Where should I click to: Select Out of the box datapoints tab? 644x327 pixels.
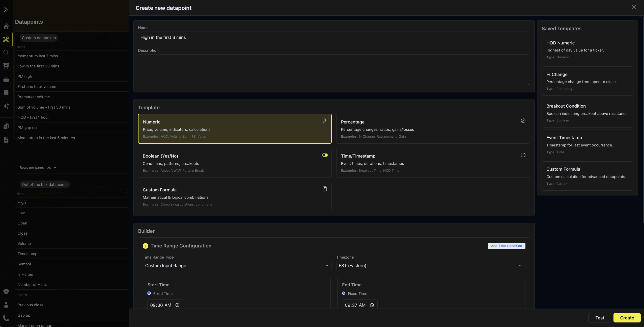(x=45, y=184)
